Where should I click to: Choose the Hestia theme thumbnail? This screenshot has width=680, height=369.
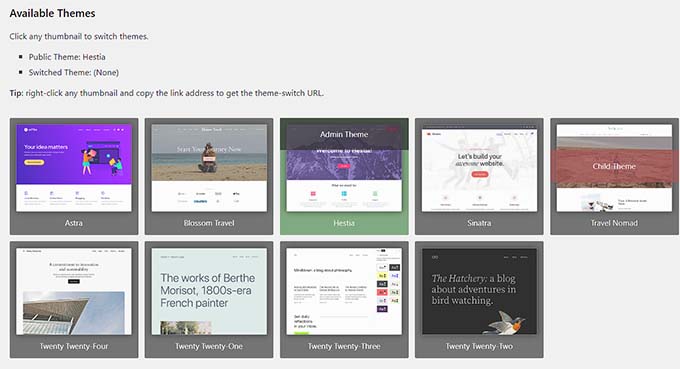[344, 168]
